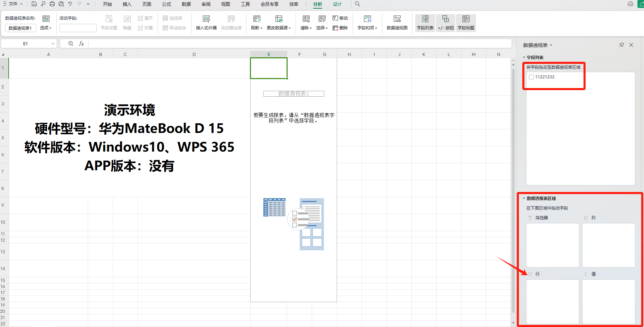Click 插入切片器 (Insert Slicer)
This screenshot has height=327, width=644.
206,23
